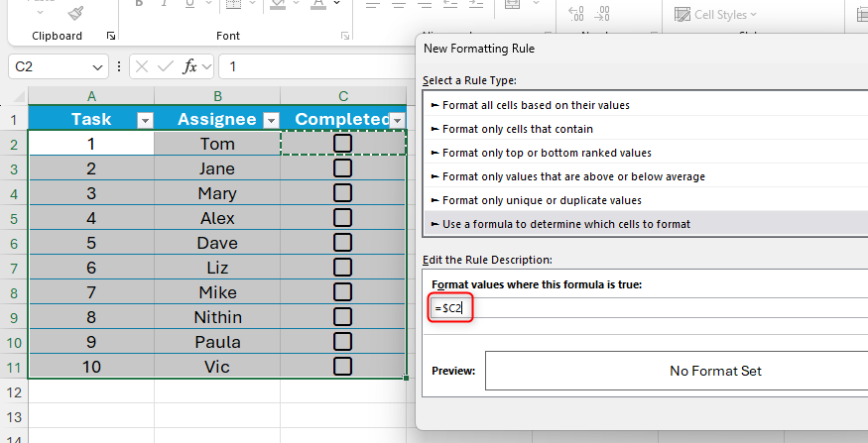
Task: Tick the Completed checkbox for Tom
Action: pos(343,144)
